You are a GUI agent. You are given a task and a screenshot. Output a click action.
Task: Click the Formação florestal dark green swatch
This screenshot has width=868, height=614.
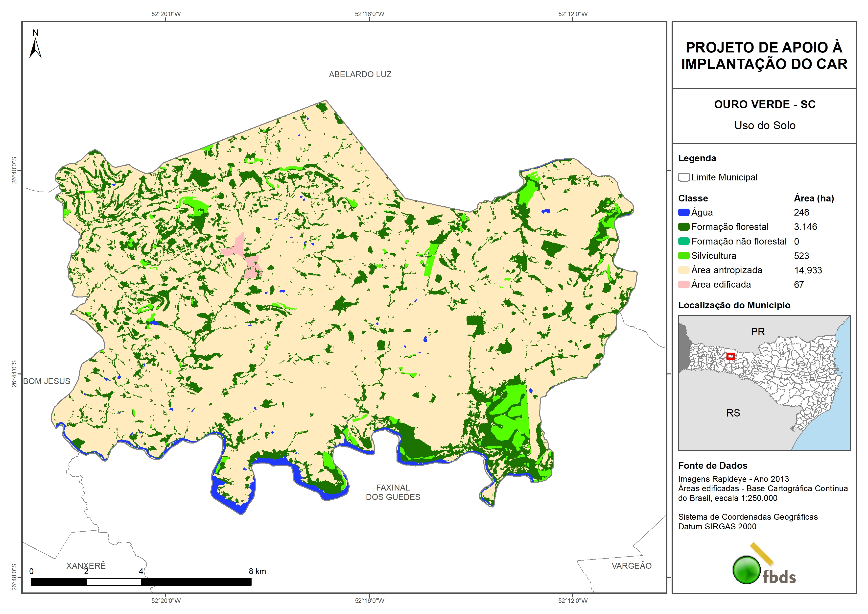click(x=683, y=227)
